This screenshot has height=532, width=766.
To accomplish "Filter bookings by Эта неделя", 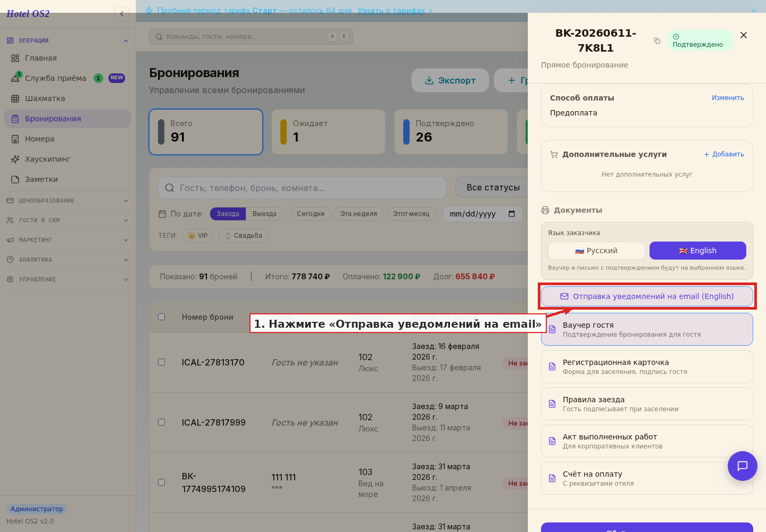I will pyautogui.click(x=359, y=214).
